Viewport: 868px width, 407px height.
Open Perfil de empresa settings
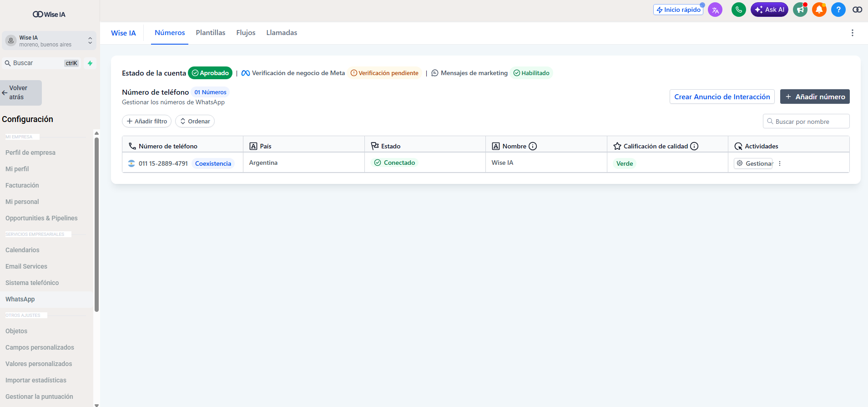30,153
